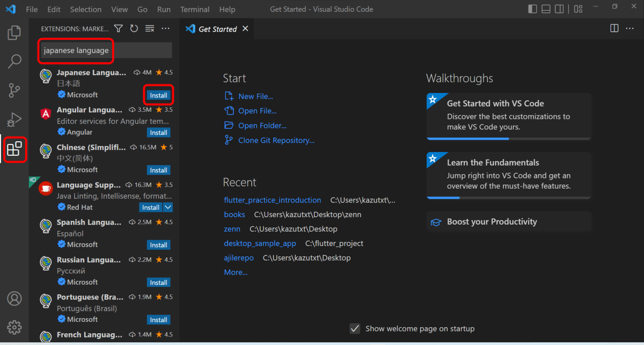
Task: Open the Go menu
Action: point(142,9)
